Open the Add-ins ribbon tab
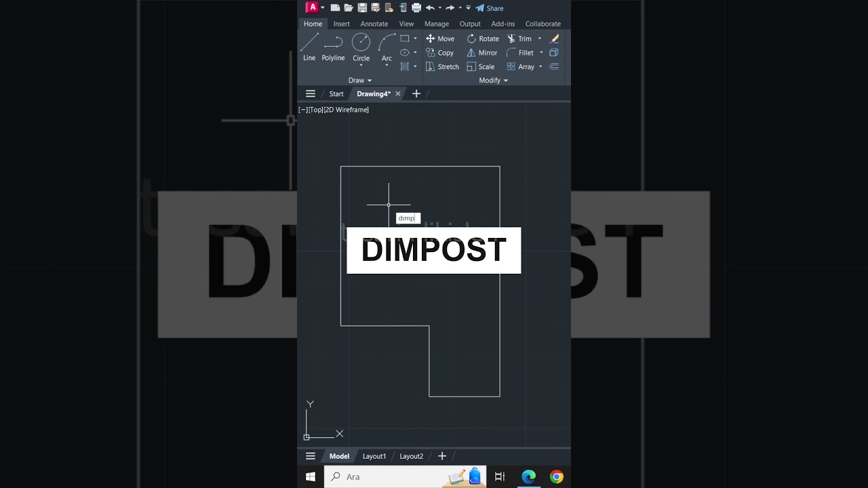Viewport: 868px width, 488px height. (x=503, y=24)
